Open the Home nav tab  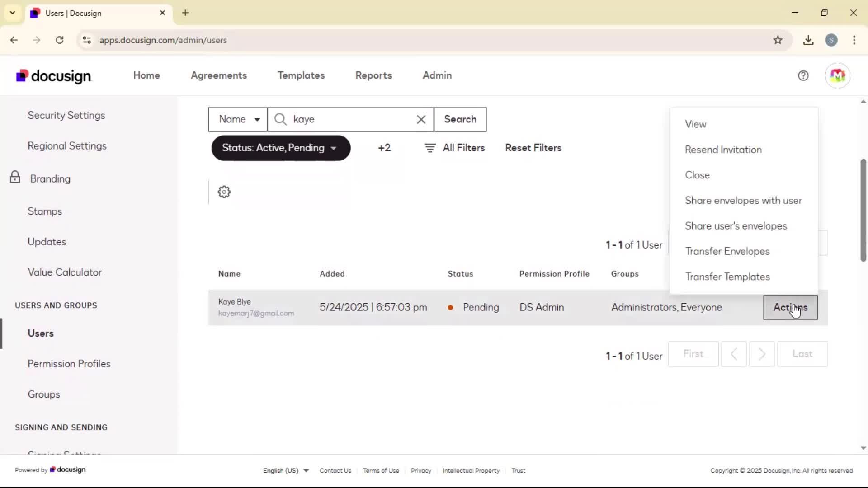coord(146,75)
